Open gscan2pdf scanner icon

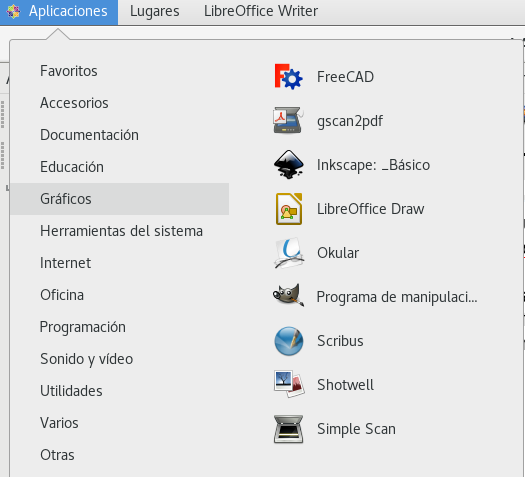[x=288, y=121]
